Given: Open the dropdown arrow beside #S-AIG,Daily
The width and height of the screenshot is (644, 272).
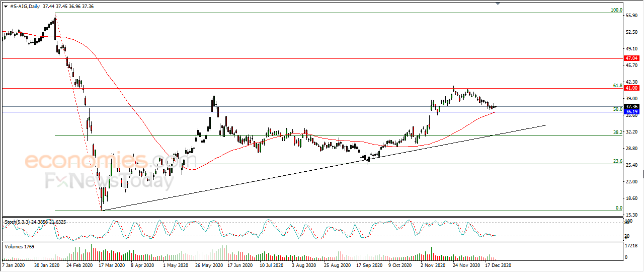Looking at the screenshot, I should (6, 7).
